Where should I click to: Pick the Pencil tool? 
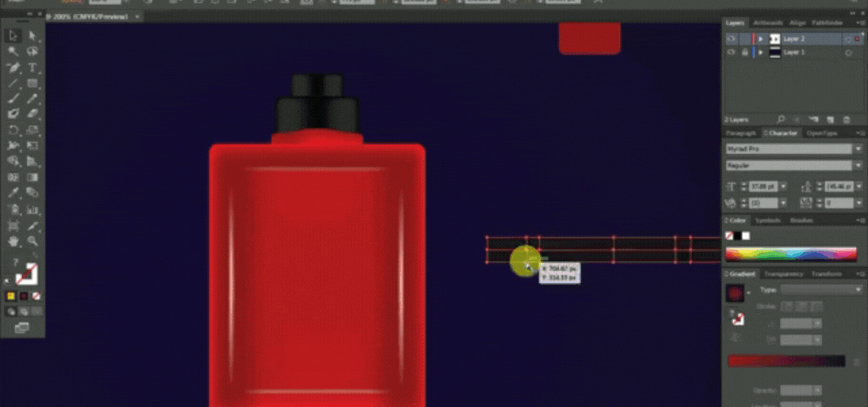tap(33, 99)
